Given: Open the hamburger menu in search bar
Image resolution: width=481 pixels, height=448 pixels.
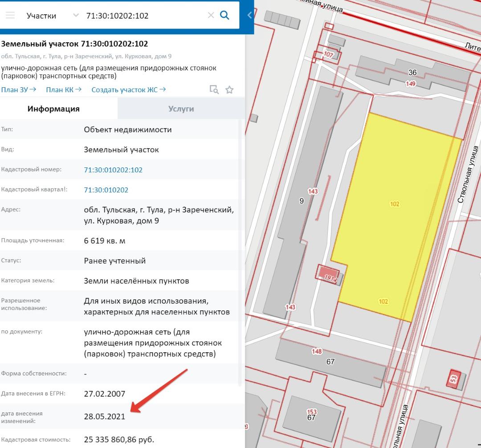Looking at the screenshot, I should point(10,16).
